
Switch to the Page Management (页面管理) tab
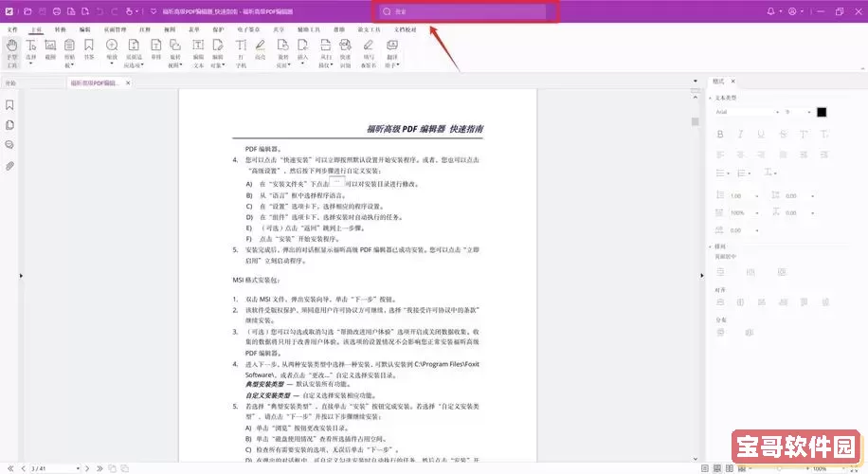tap(116, 29)
